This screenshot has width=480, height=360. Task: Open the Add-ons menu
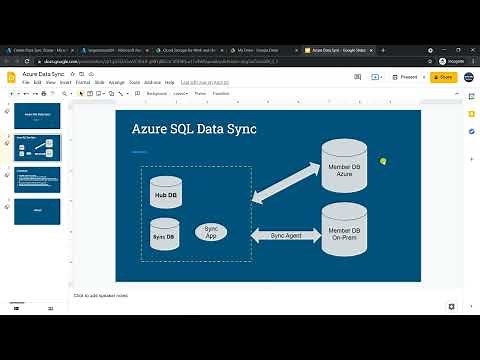(x=152, y=82)
